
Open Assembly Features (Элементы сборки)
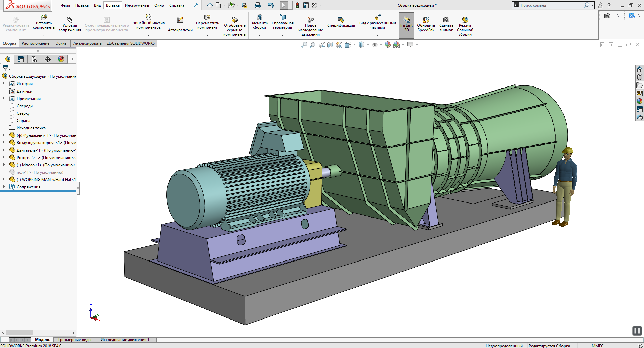point(259,23)
